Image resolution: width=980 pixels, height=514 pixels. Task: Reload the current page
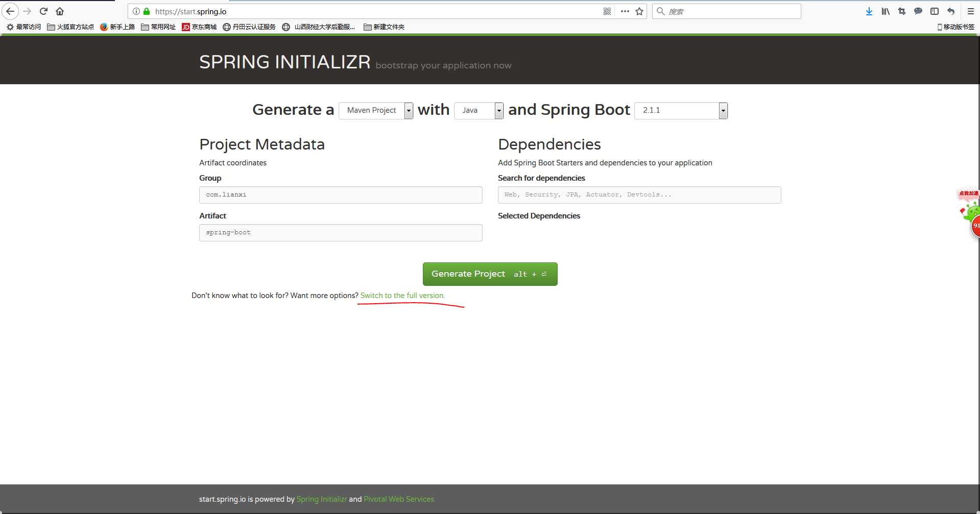point(43,11)
